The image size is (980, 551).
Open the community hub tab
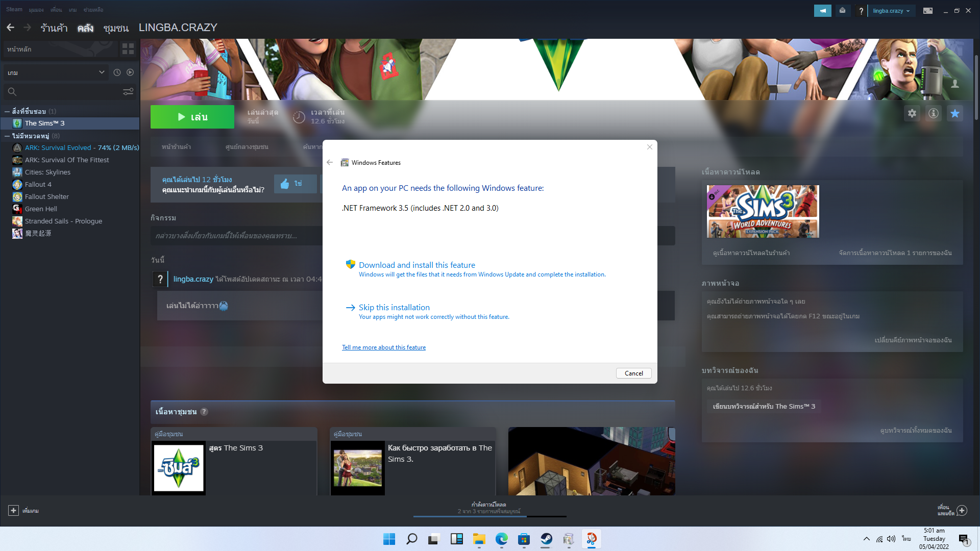click(247, 147)
